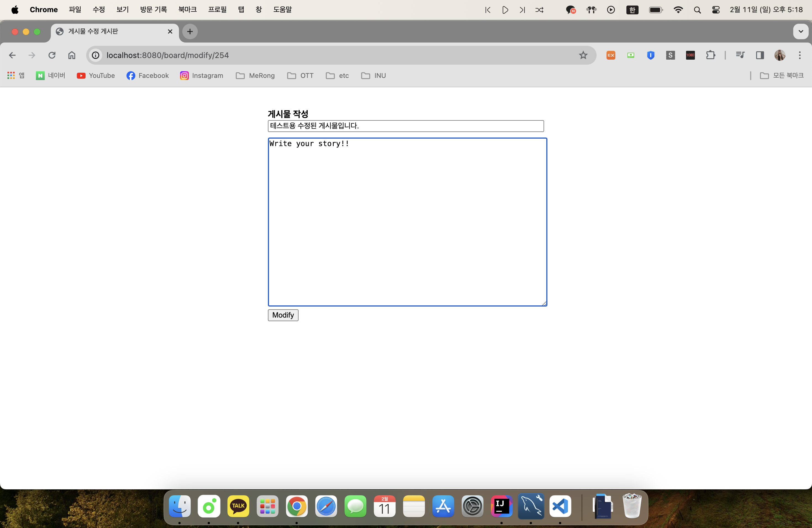Expand the tab search dropdown arrow
Viewport: 812px width, 528px height.
[800, 31]
